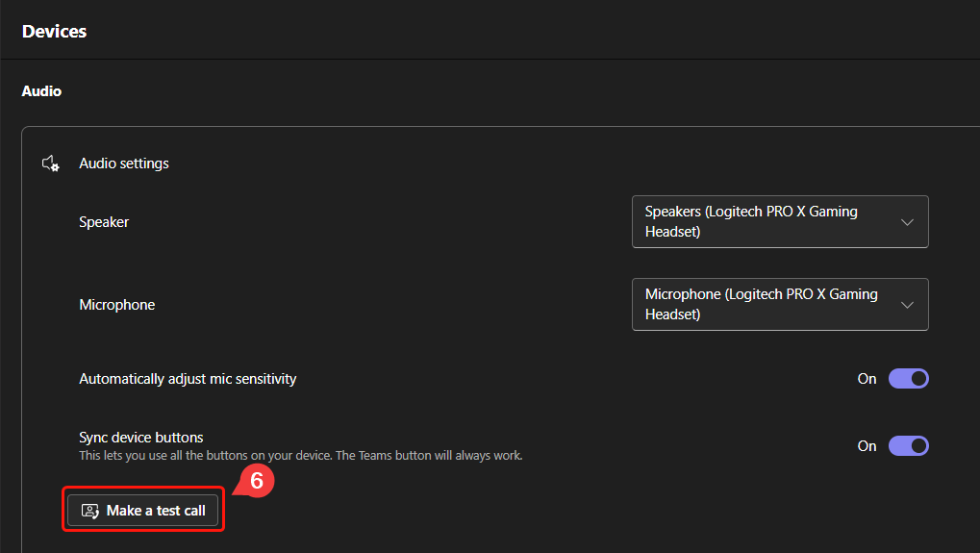Click the Speaker label text

(104, 222)
